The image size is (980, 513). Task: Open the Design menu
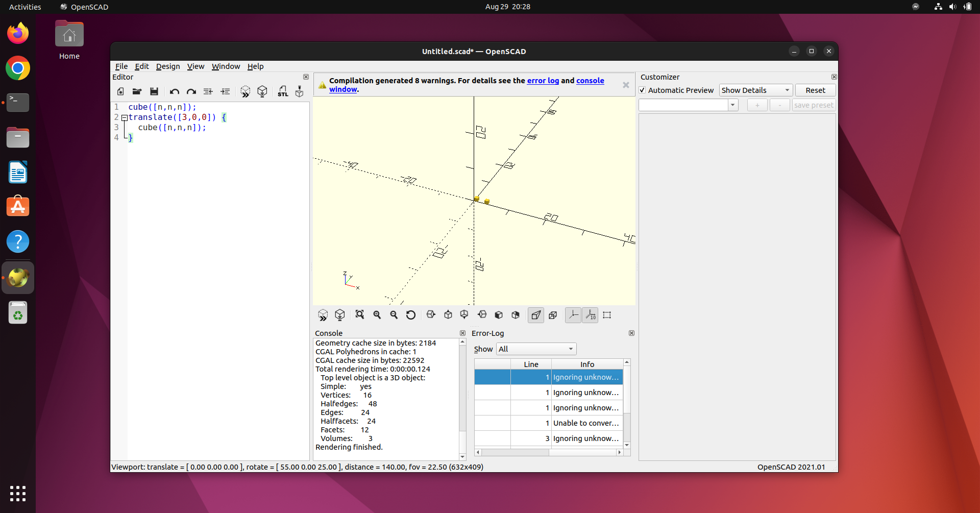(168, 66)
